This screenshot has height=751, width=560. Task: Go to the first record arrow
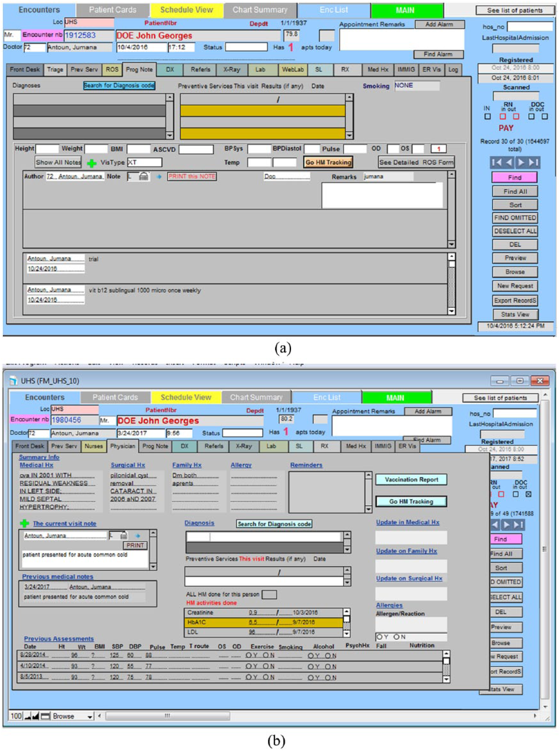[496, 163]
